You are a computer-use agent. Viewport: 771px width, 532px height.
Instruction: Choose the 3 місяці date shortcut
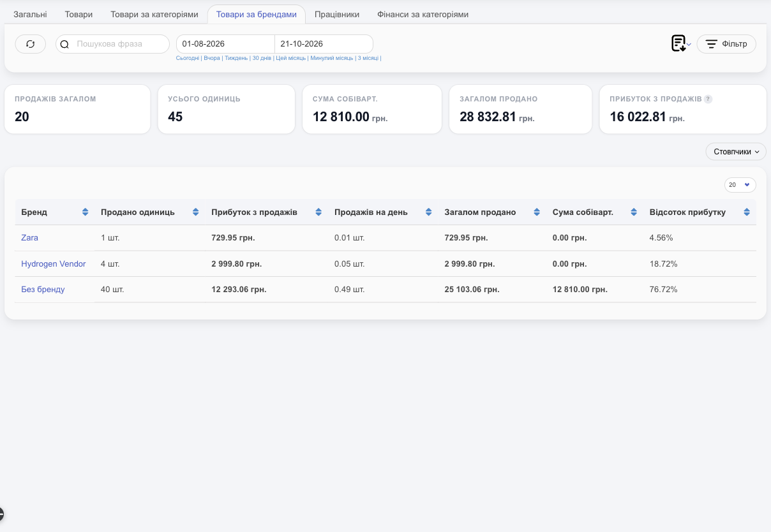tap(368, 58)
